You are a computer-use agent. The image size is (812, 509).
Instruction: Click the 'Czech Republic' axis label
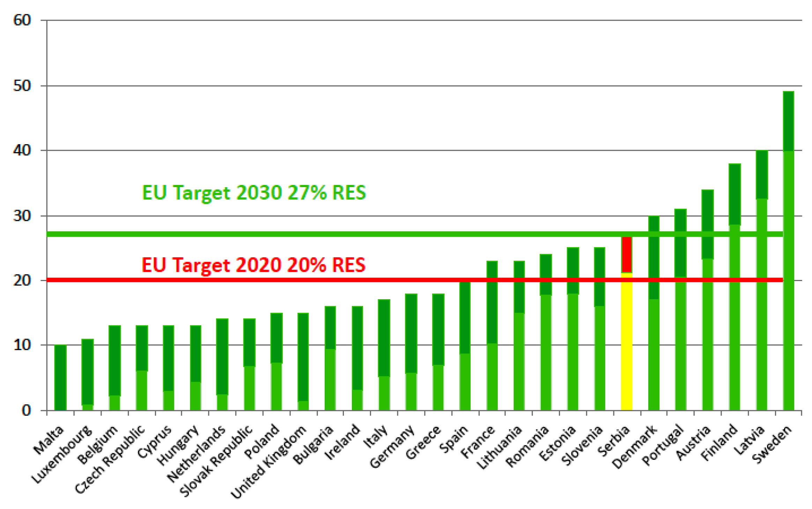[x=110, y=459]
